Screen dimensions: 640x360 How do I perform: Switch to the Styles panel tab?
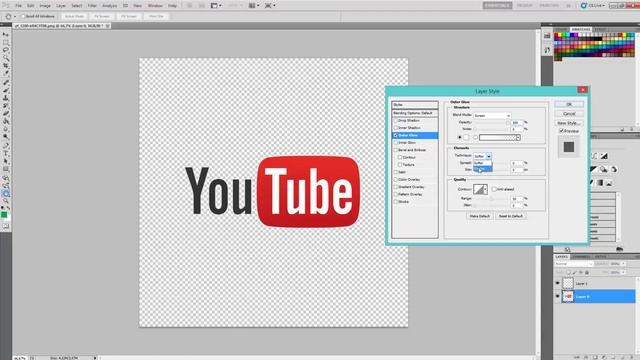click(600, 29)
